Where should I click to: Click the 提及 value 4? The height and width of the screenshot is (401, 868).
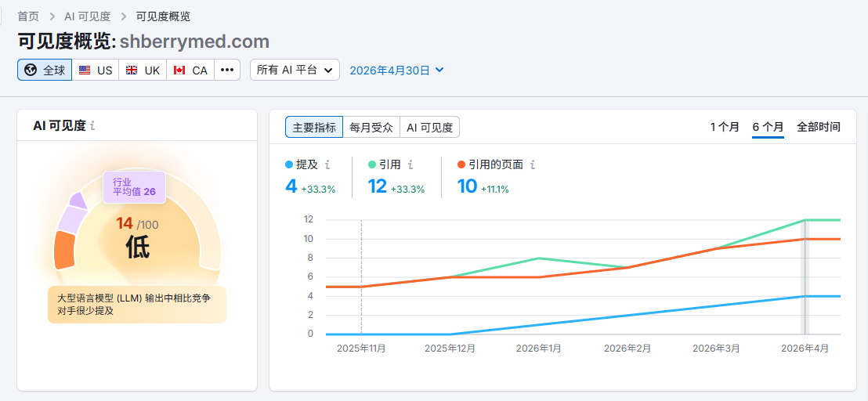(291, 186)
